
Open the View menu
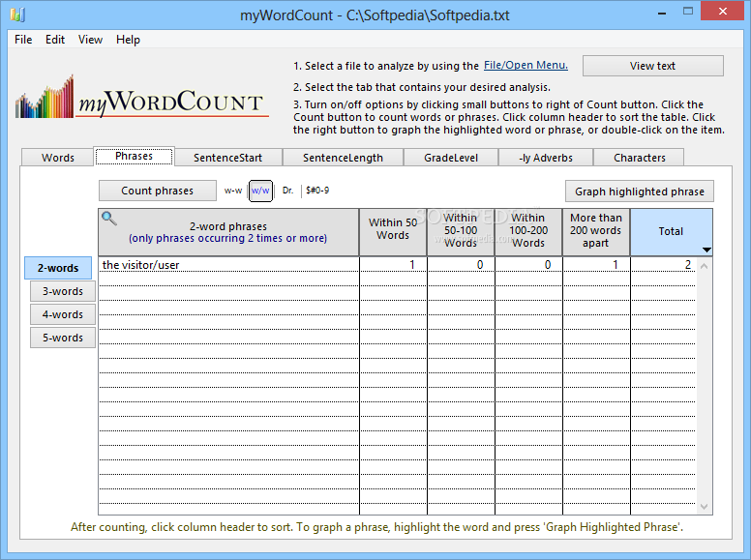pyautogui.click(x=91, y=40)
